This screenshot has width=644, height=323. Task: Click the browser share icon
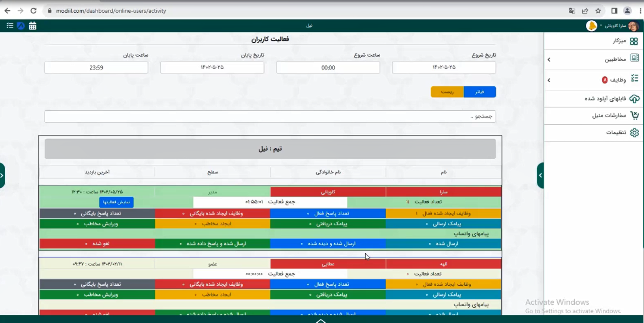tap(585, 11)
